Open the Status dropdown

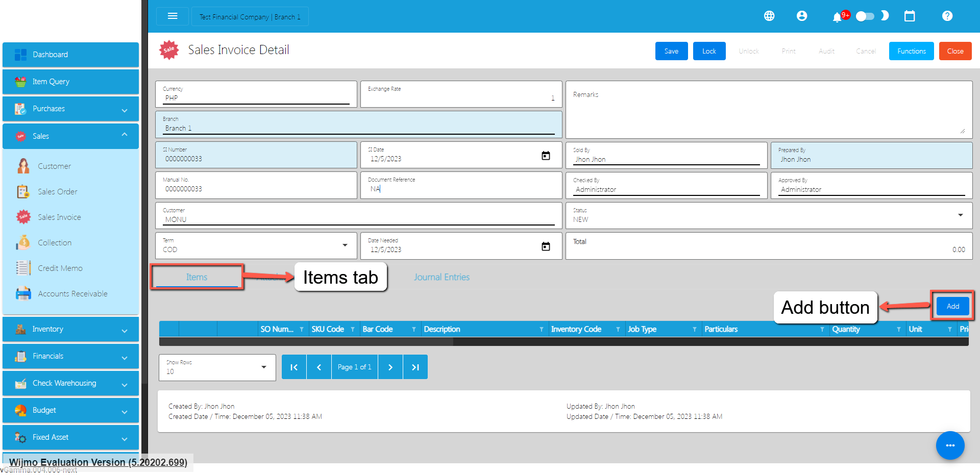960,215
